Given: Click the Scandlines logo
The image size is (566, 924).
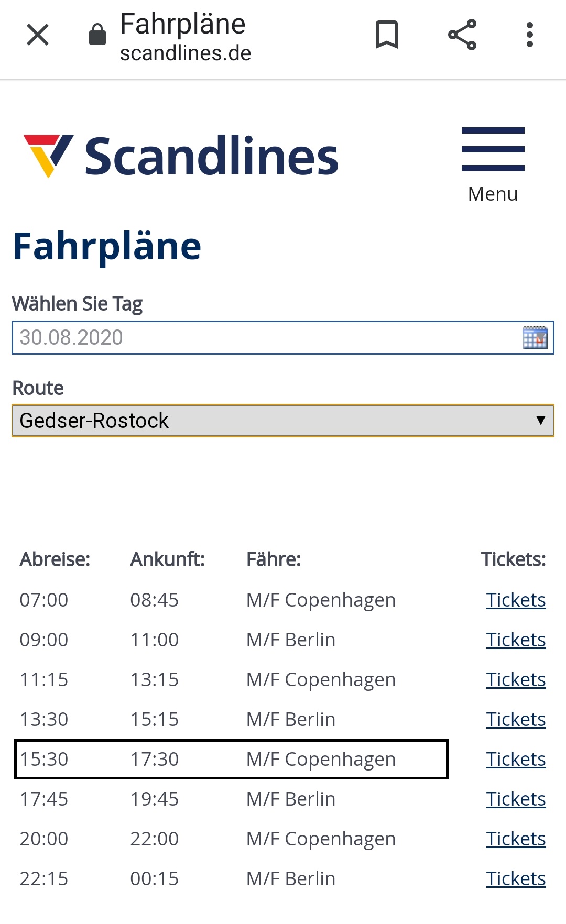Looking at the screenshot, I should point(181,156).
